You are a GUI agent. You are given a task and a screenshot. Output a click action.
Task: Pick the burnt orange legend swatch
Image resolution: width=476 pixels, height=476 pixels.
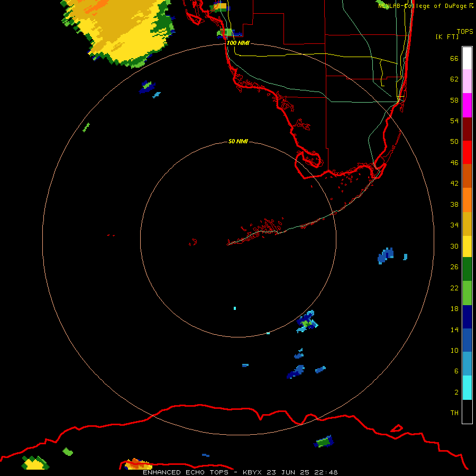tap(467, 176)
